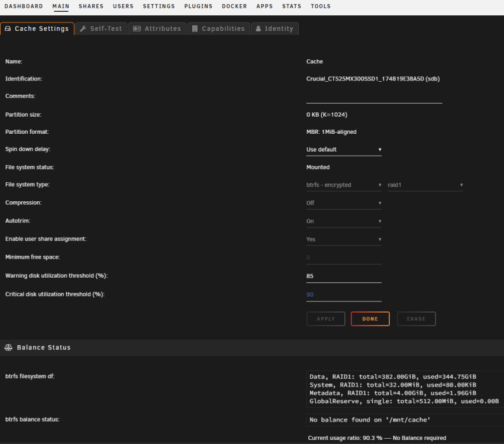Click the Erase button
Image resolution: width=504 pixels, height=444 pixels.
coord(416,319)
